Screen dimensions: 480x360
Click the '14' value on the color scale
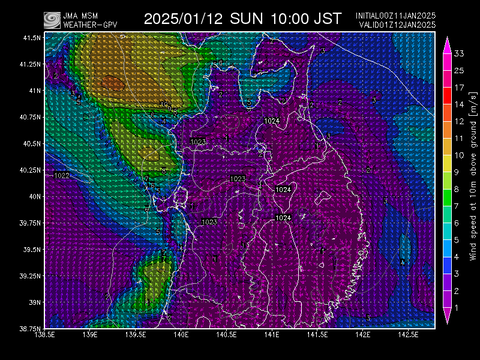click(459, 104)
